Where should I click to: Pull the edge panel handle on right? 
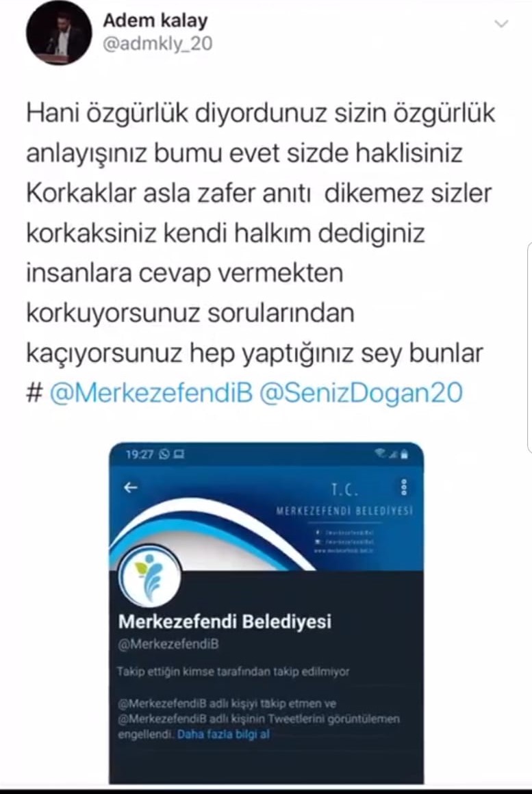(x=529, y=348)
